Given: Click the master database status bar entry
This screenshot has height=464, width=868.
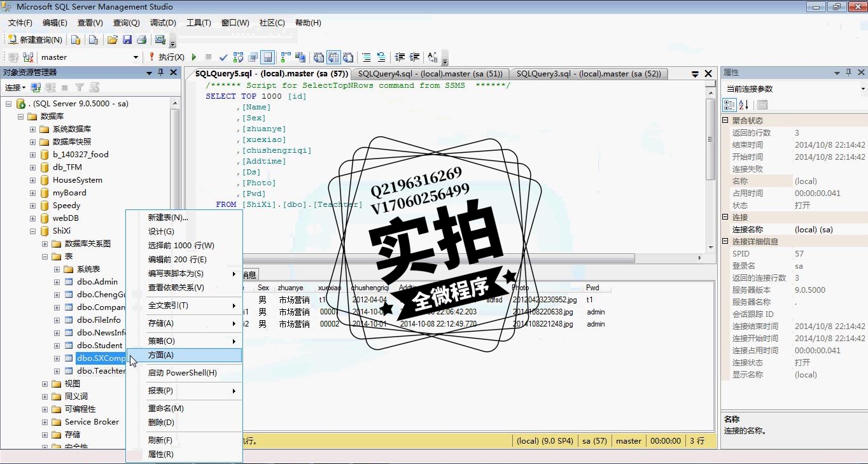Looking at the screenshot, I should tap(629, 440).
